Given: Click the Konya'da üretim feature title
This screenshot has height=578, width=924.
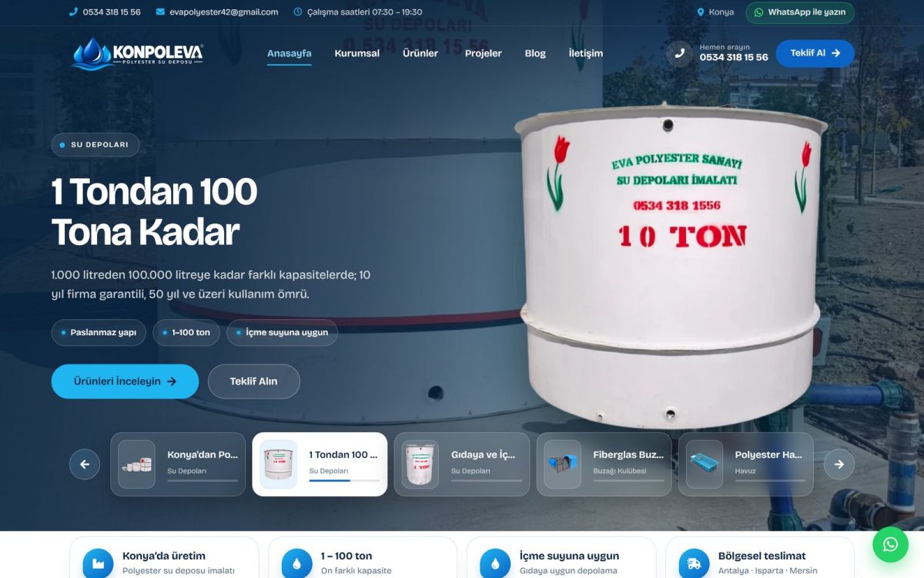Looking at the screenshot, I should [x=164, y=556].
